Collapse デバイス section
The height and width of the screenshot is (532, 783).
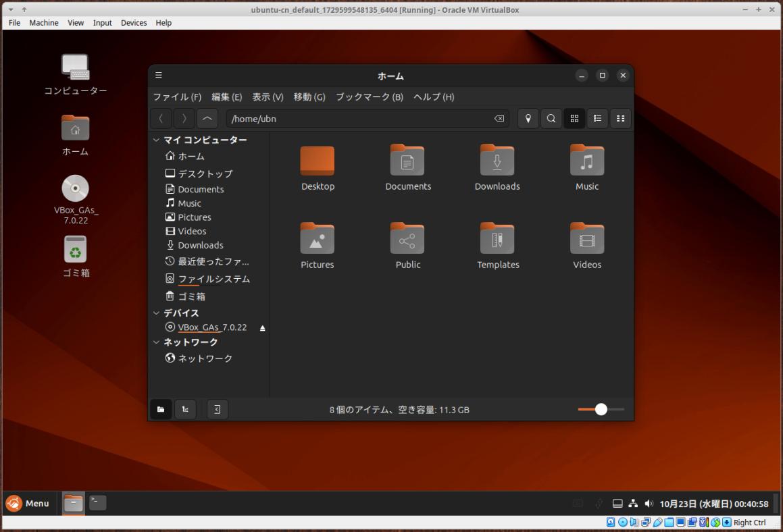point(156,313)
